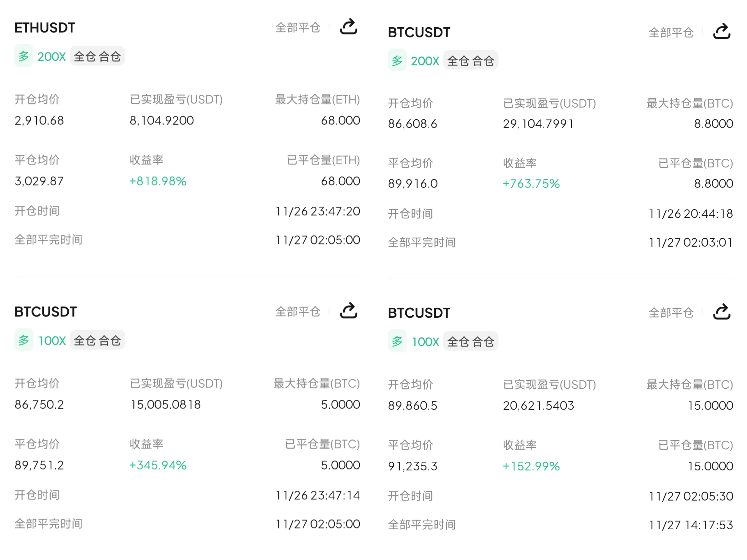Select the +763.75% return rate value

point(531,184)
